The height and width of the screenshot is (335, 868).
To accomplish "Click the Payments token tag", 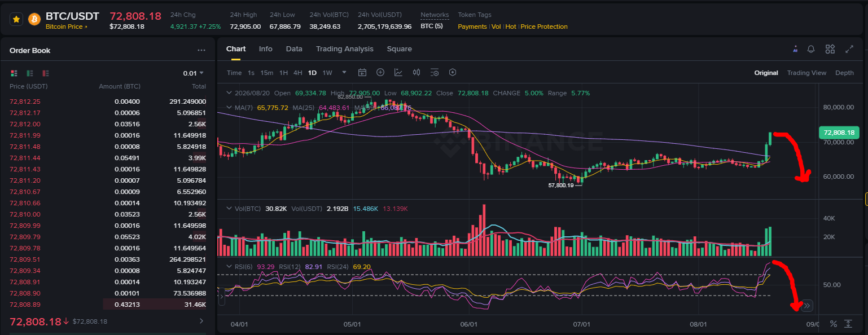I will pyautogui.click(x=472, y=27).
